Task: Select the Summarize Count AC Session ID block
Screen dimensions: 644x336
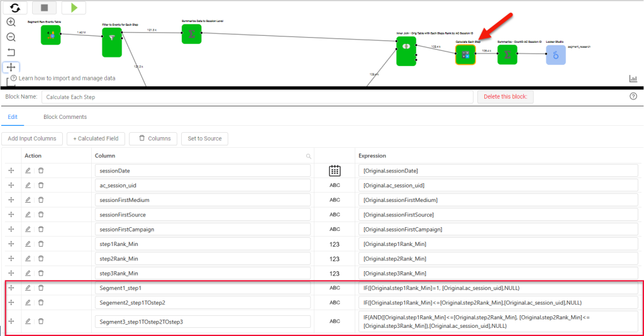Action: pyautogui.click(x=508, y=55)
